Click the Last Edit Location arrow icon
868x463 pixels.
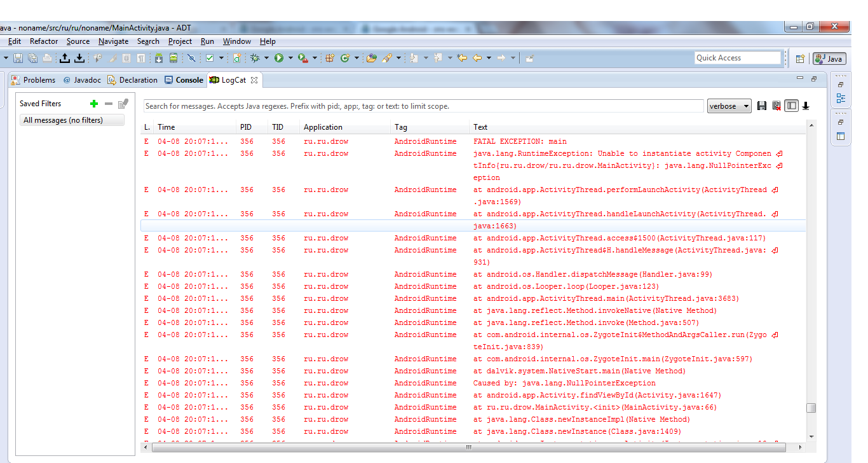(x=462, y=58)
